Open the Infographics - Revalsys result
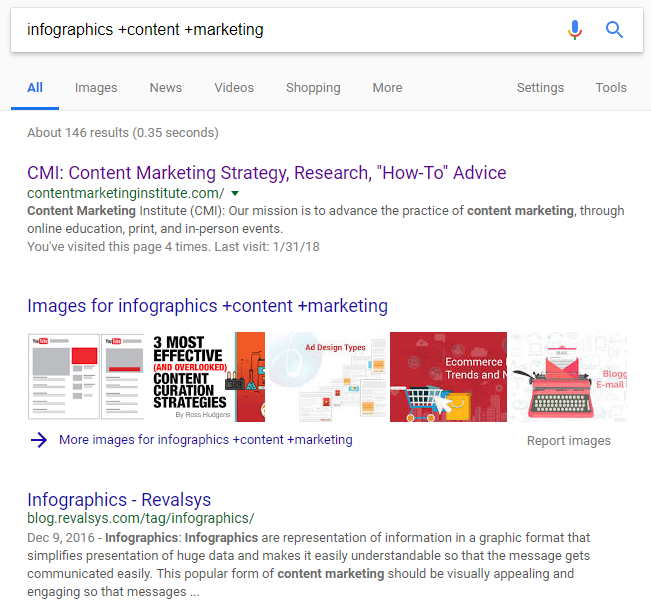 point(119,499)
